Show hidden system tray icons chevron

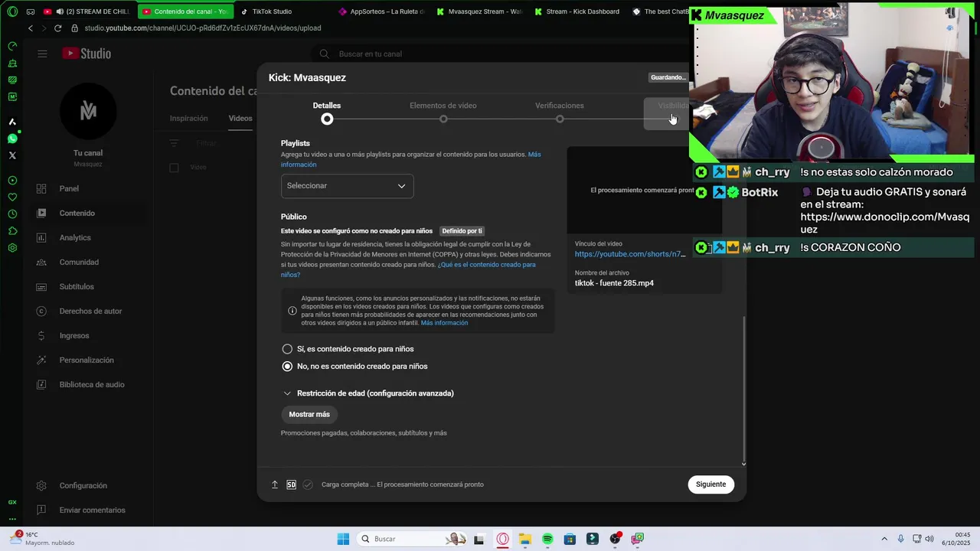[x=884, y=539]
